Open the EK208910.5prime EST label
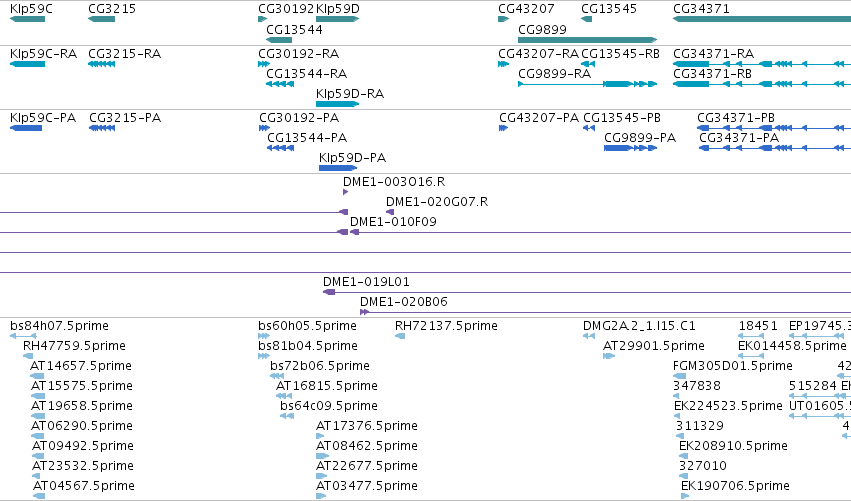Screen dimensions: 851x501 [x=733, y=446]
